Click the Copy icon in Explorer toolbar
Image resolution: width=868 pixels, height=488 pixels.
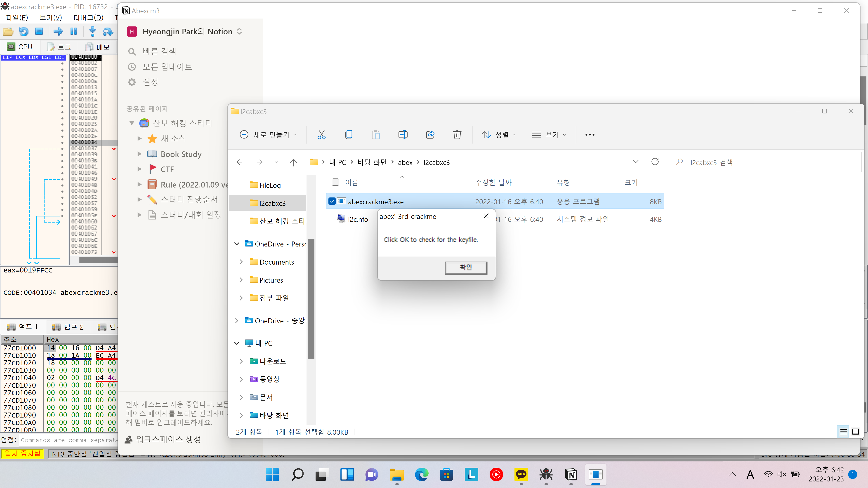pyautogui.click(x=349, y=135)
